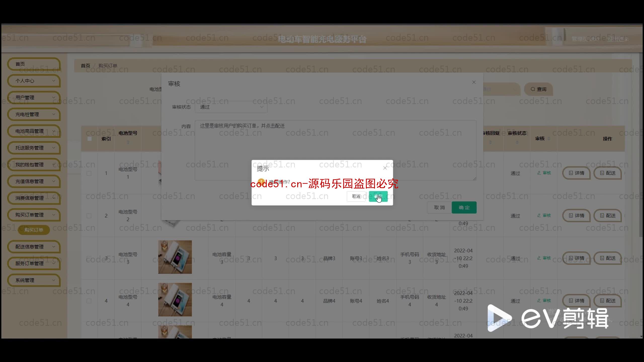Open 配送 for row 3
Image resolution: width=644 pixels, height=362 pixels.
coord(608,258)
